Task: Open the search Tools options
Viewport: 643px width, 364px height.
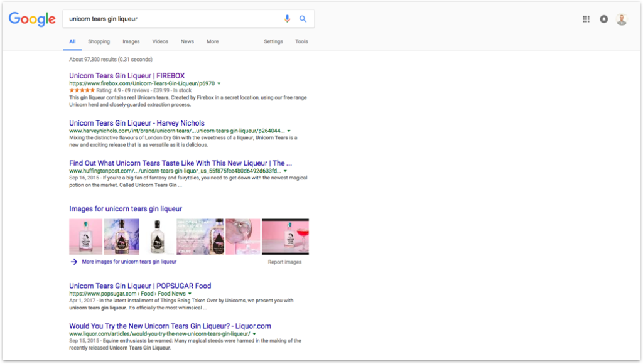Action: coord(301,41)
